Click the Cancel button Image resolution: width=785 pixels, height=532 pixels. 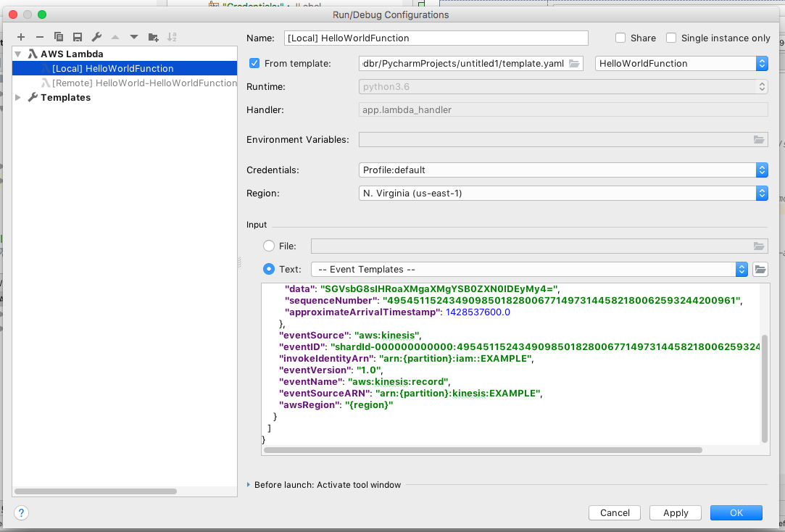pyautogui.click(x=614, y=512)
